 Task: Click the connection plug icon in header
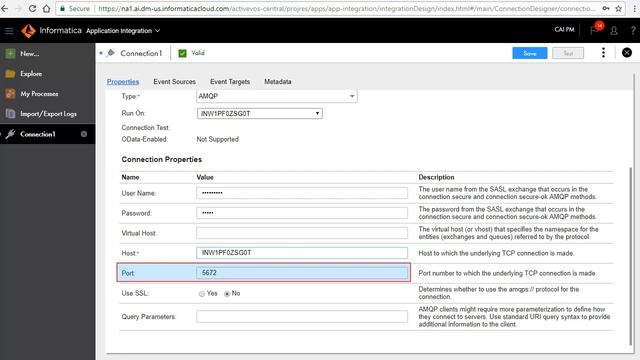pos(111,53)
